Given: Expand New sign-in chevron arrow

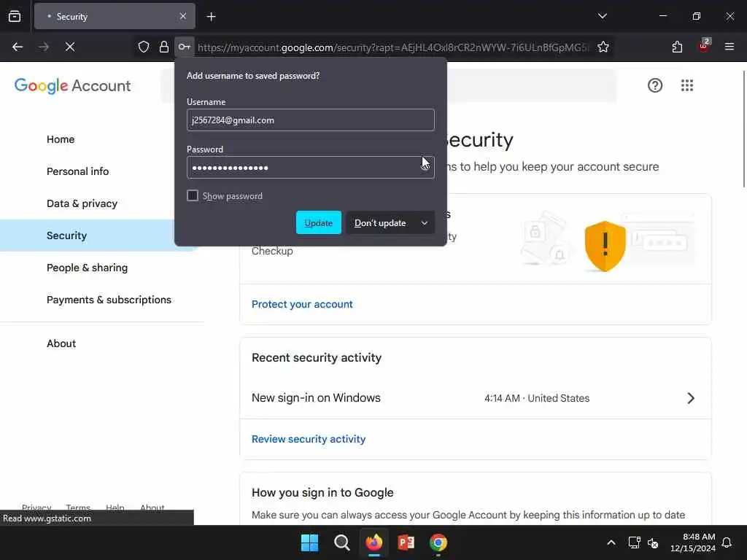Looking at the screenshot, I should coord(691,398).
